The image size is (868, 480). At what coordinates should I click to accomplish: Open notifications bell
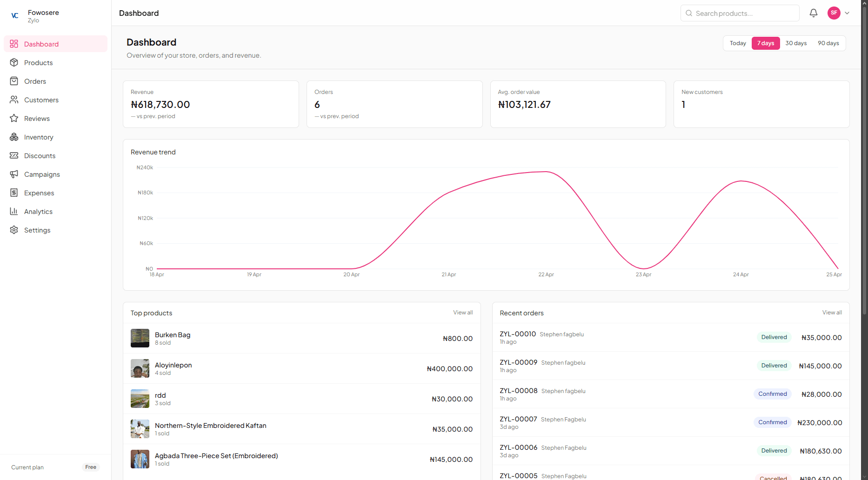813,13
